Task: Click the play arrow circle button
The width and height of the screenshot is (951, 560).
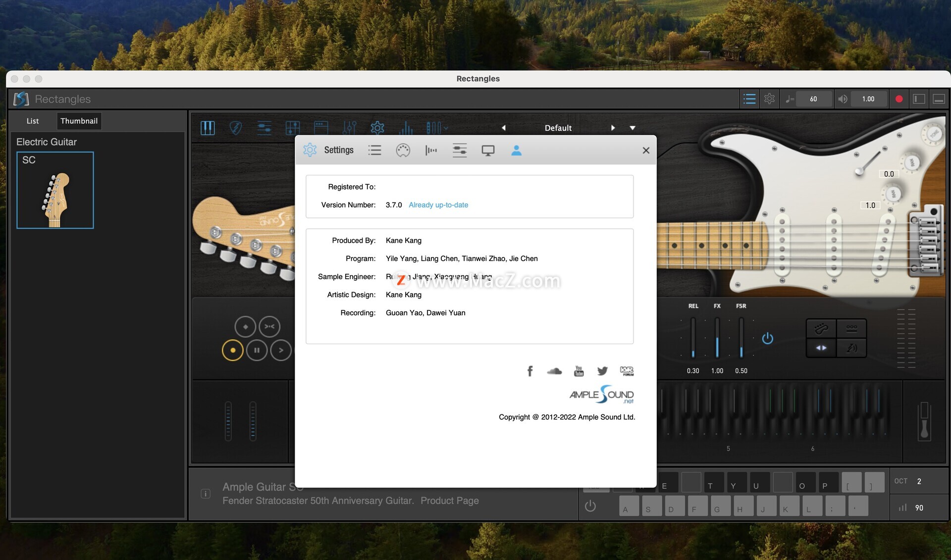Action: 281,350
